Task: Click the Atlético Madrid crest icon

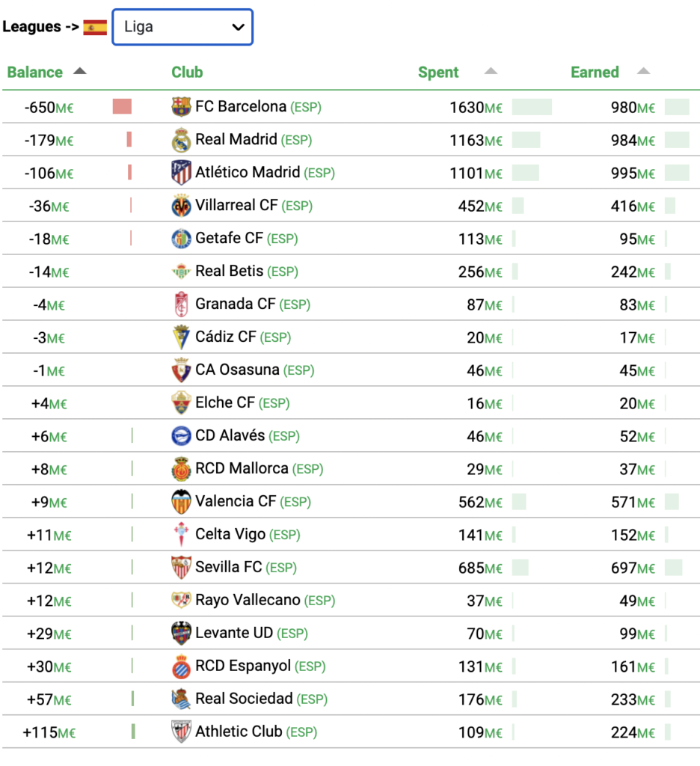Action: 181,173
